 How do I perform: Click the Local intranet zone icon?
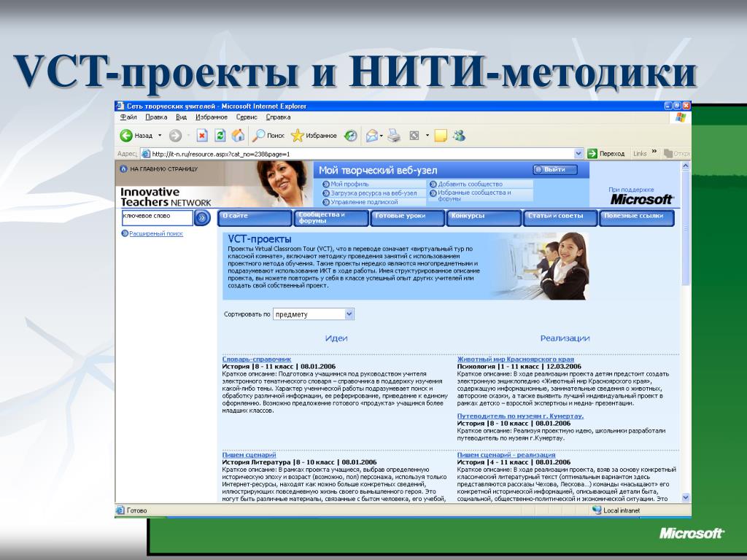tap(597, 510)
